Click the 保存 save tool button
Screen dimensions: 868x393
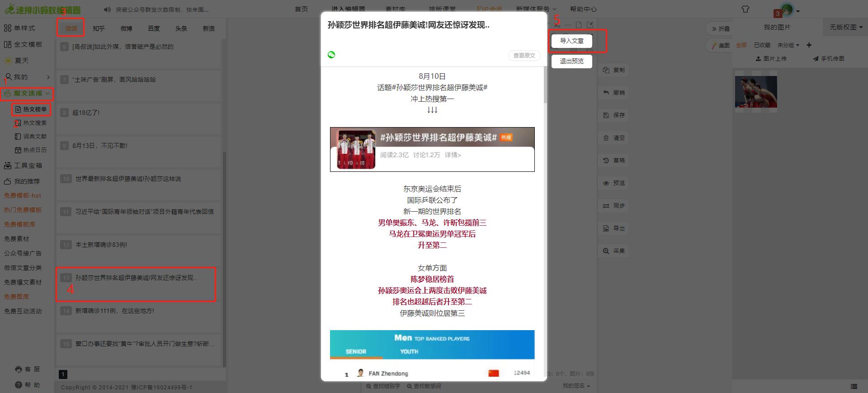pyautogui.click(x=614, y=115)
